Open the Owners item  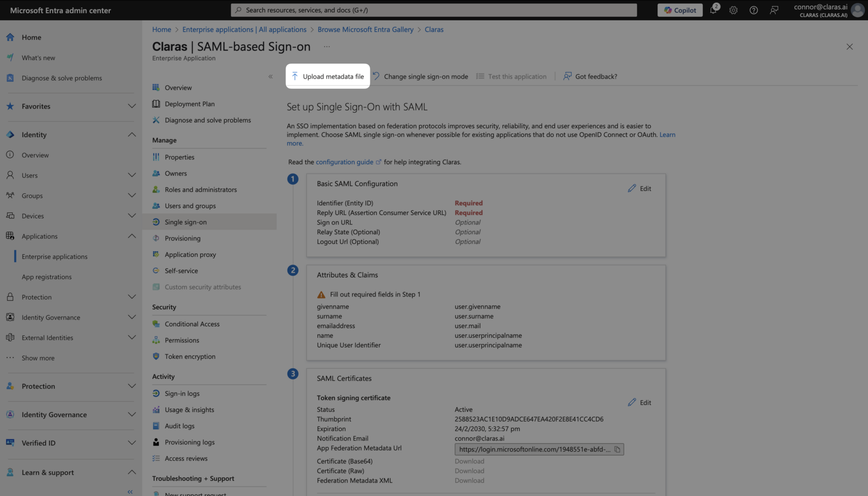pos(176,173)
